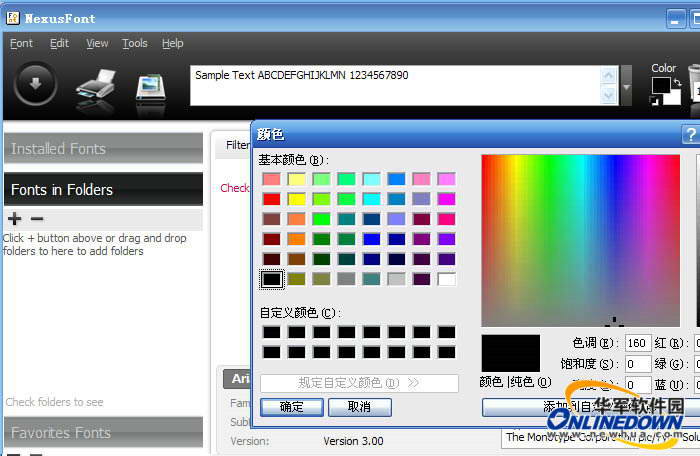This screenshot has width=700, height=456.
Task: Click the minus icon to remove folder
Action: [x=37, y=218]
